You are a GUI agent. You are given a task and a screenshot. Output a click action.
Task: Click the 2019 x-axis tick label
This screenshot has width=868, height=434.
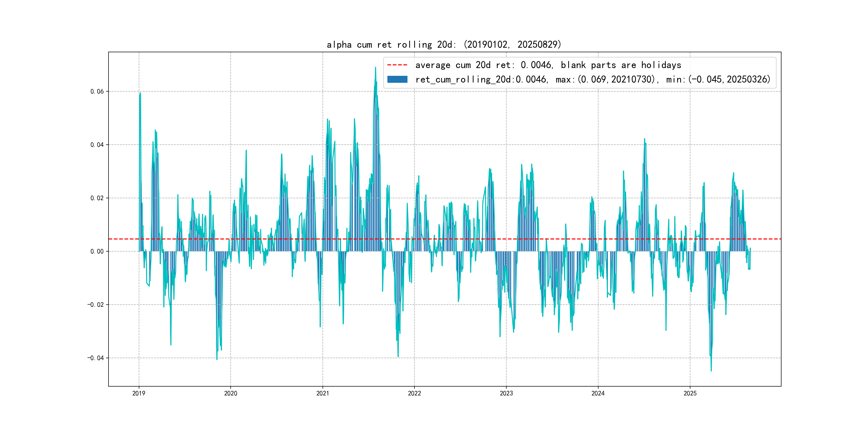coord(139,393)
